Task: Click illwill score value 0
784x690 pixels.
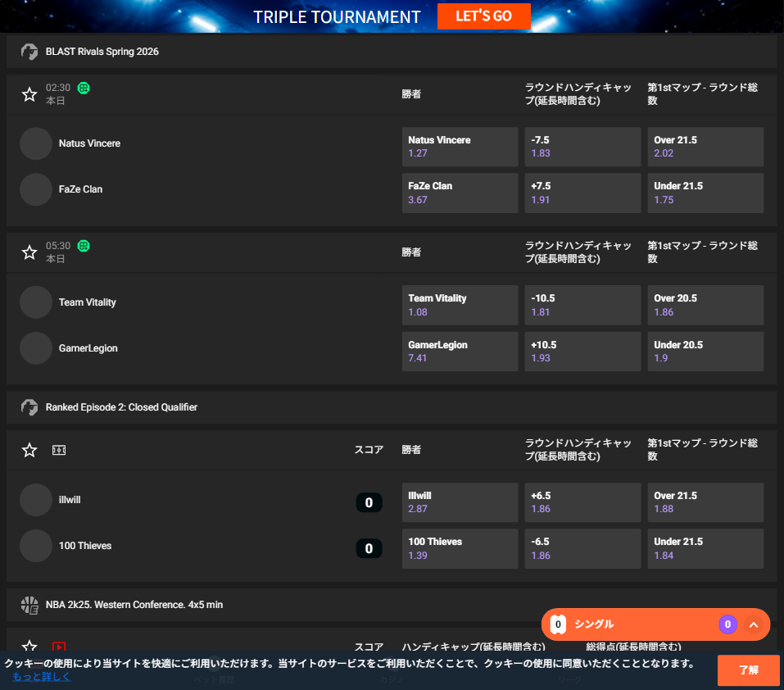Action: [x=369, y=502]
